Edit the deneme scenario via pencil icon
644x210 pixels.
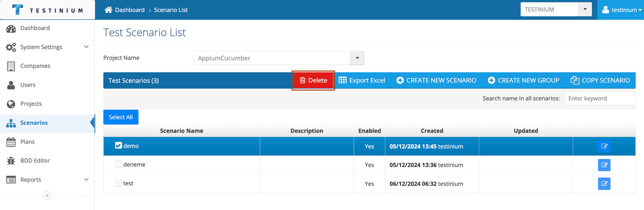pos(604,165)
